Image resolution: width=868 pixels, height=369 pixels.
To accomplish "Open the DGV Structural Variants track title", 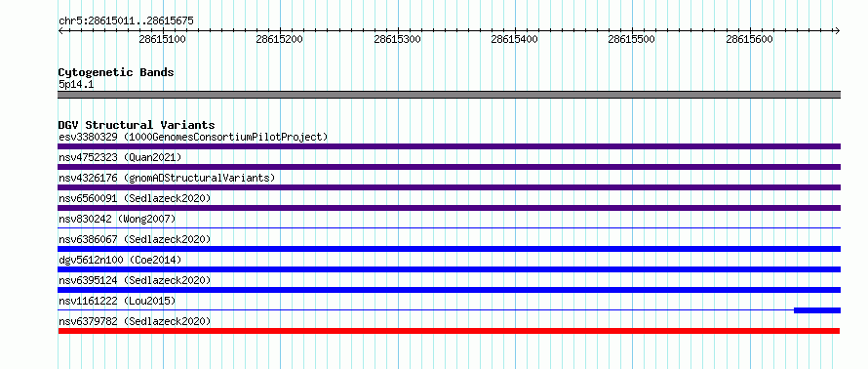I will [137, 125].
